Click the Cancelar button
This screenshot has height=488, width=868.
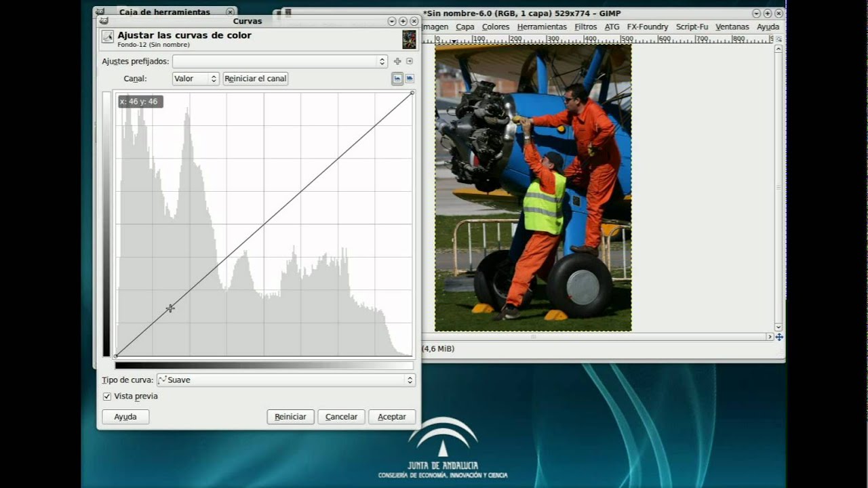coord(342,417)
